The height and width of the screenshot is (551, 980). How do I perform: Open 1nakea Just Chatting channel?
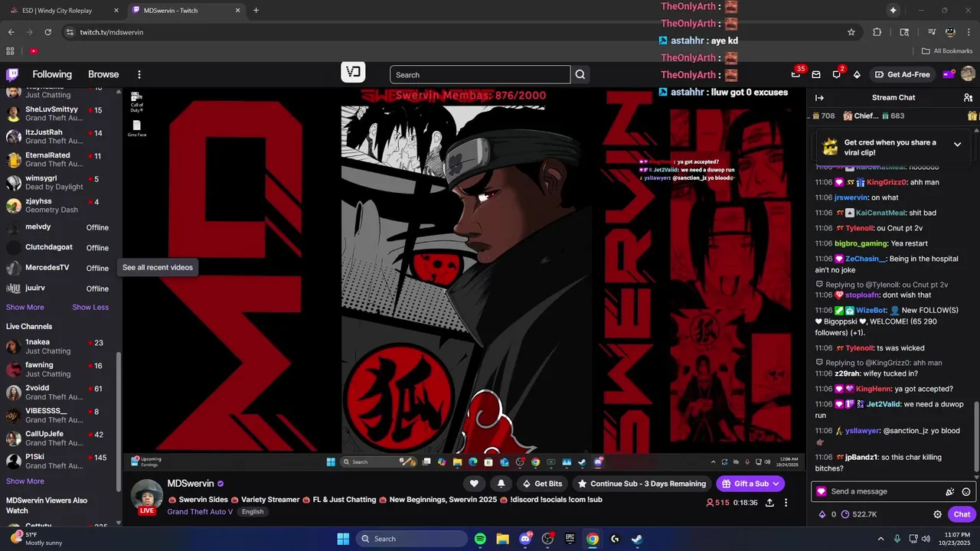click(x=60, y=346)
